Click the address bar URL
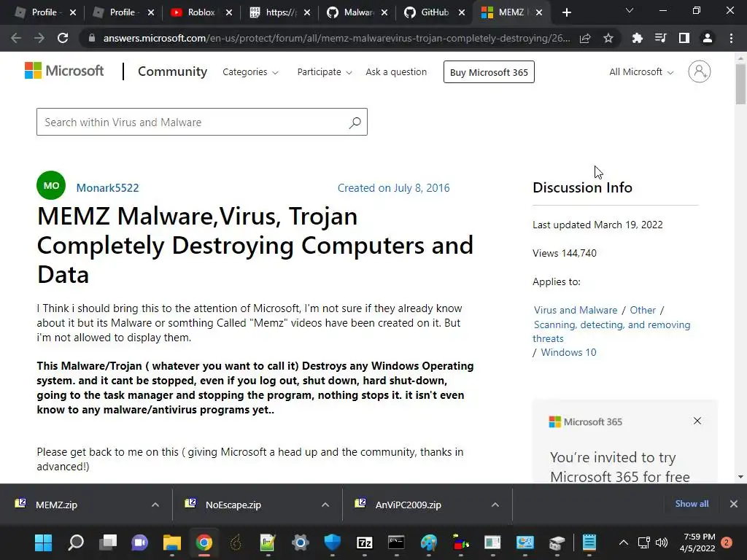The image size is (747, 560). (336, 38)
